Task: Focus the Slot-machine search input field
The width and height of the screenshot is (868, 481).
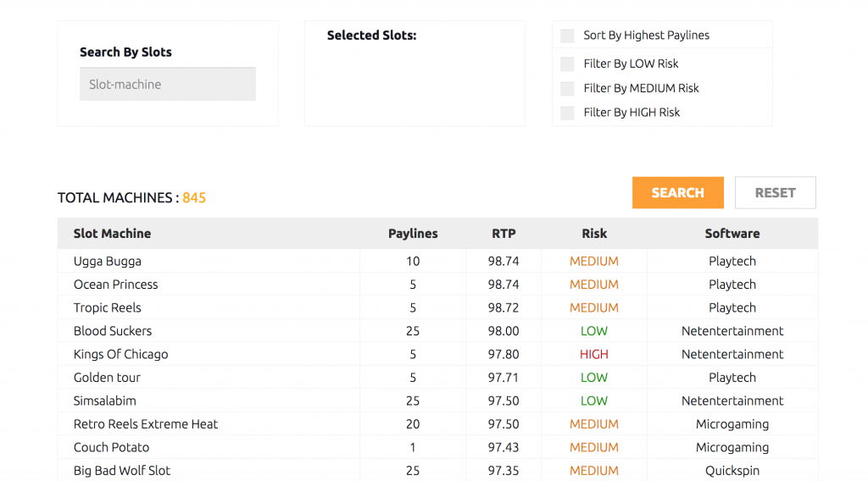Action: [168, 84]
